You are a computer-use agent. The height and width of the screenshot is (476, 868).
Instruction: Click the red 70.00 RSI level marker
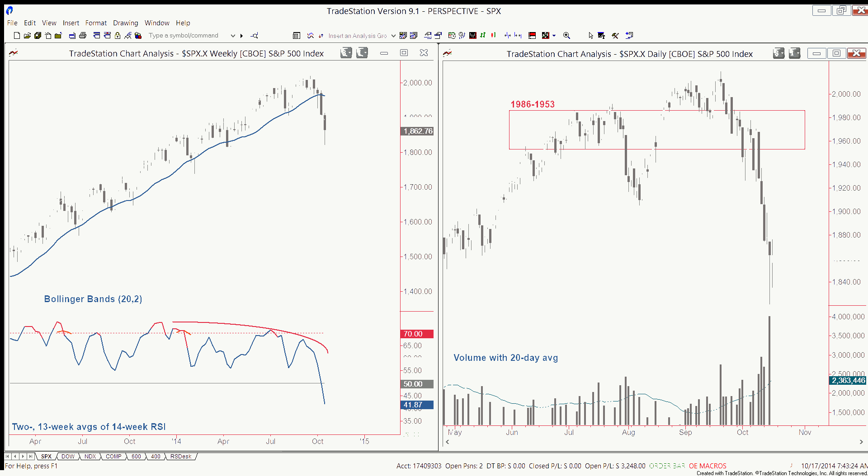click(417, 334)
